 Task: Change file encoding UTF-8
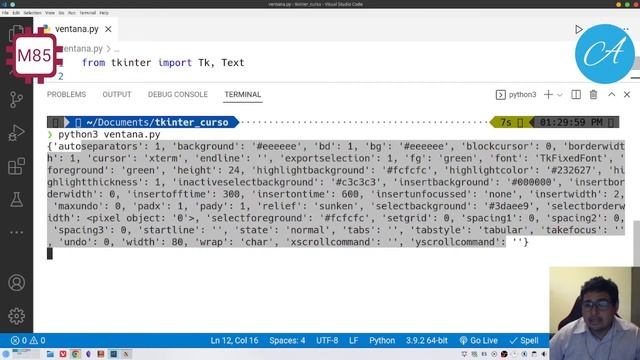coord(327,340)
